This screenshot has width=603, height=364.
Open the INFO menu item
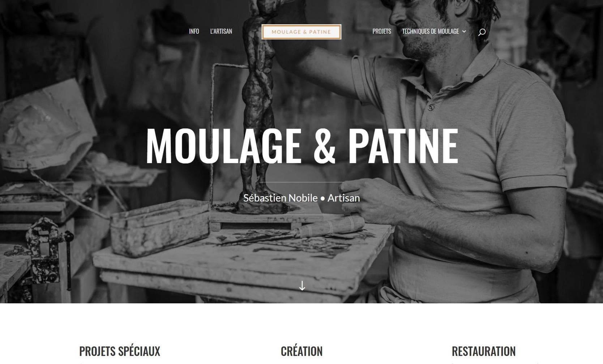click(x=194, y=31)
